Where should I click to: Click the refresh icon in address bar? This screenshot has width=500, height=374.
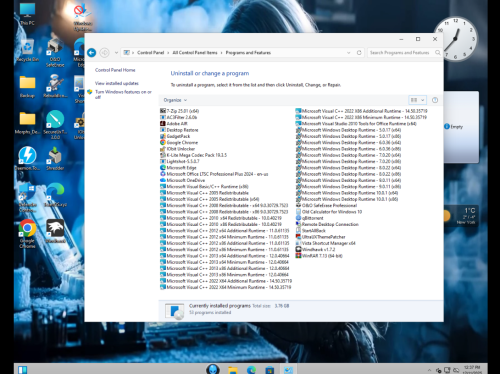pos(359,53)
